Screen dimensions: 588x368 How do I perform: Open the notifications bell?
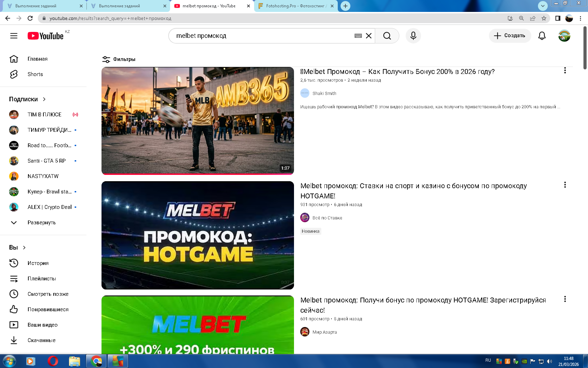542,36
